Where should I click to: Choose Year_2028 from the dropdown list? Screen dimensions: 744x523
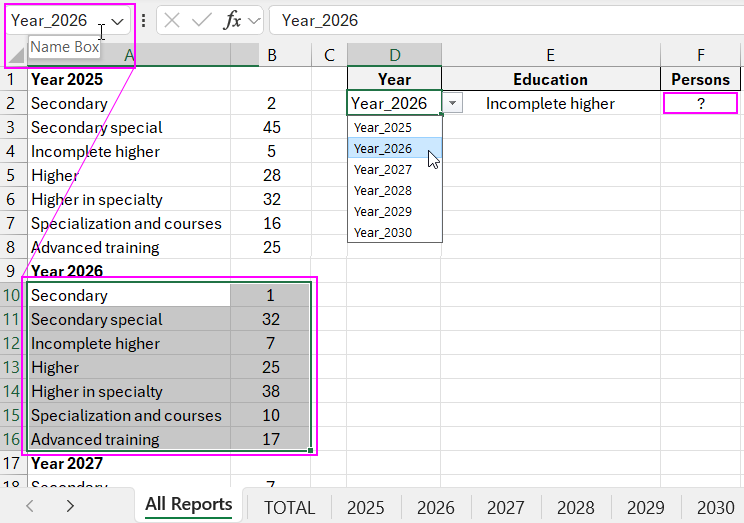[395, 190]
